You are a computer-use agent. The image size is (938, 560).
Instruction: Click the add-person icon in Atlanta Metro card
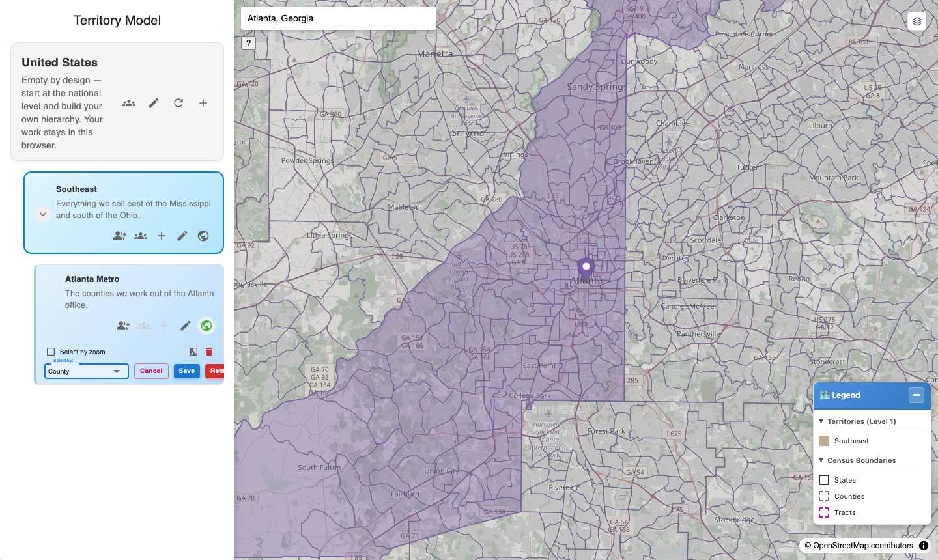(x=123, y=326)
